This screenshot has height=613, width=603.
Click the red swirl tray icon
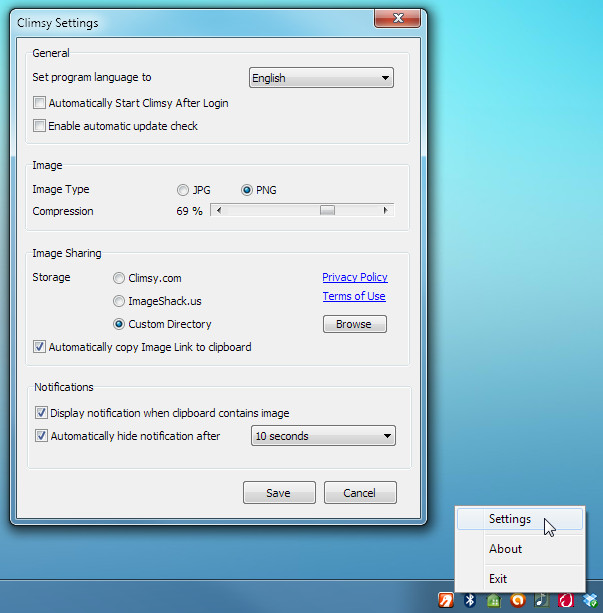pyautogui.click(x=565, y=600)
